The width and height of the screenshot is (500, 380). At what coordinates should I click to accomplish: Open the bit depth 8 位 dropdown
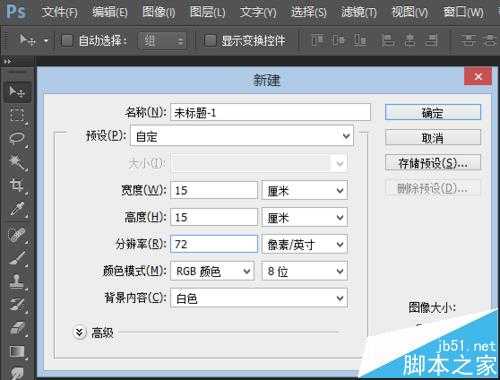click(x=304, y=271)
